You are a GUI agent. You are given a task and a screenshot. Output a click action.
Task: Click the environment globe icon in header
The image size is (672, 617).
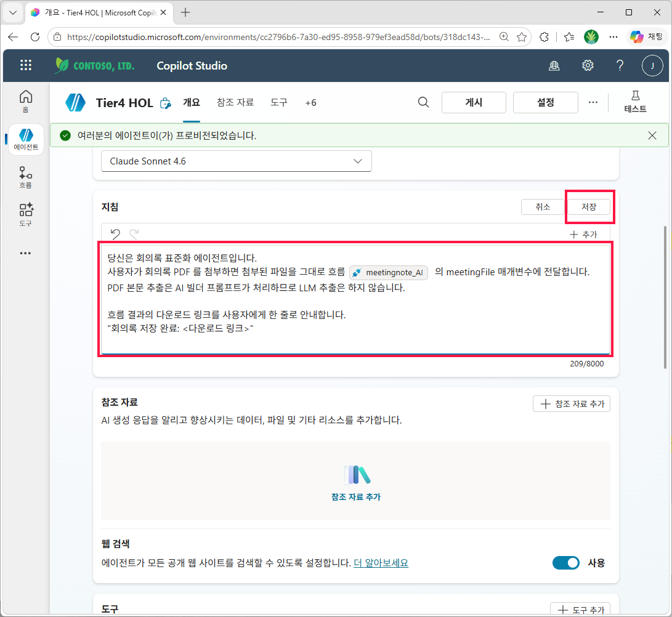tap(554, 65)
